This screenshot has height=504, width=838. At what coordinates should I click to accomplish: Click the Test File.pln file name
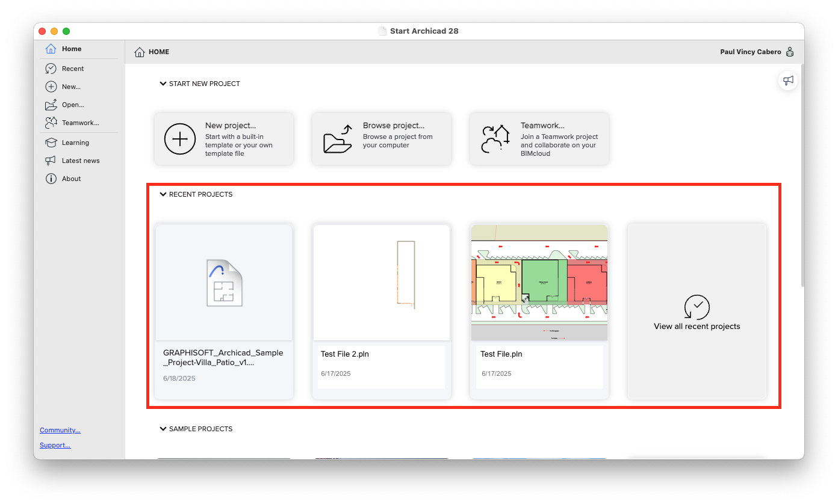click(501, 354)
